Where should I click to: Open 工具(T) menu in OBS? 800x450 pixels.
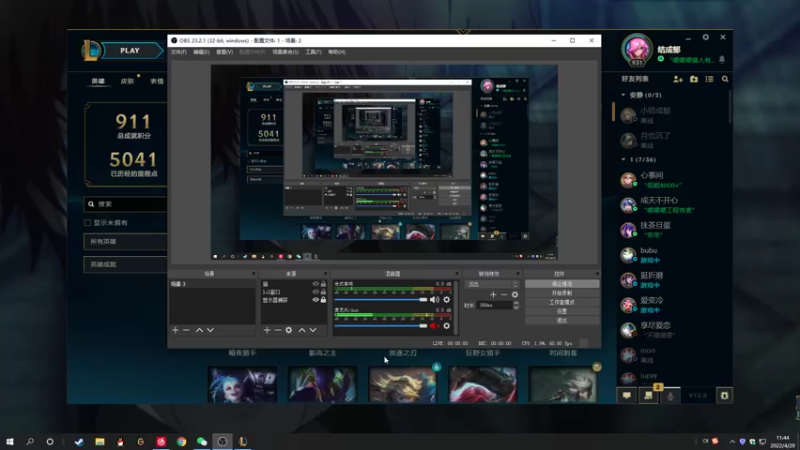(x=313, y=52)
